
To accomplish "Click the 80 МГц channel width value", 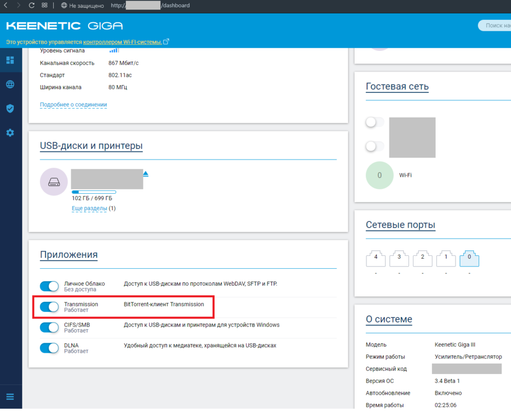I will tap(118, 87).
